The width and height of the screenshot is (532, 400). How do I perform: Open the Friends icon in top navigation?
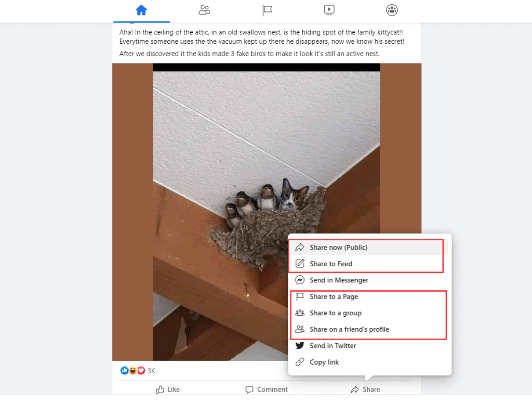(204, 10)
